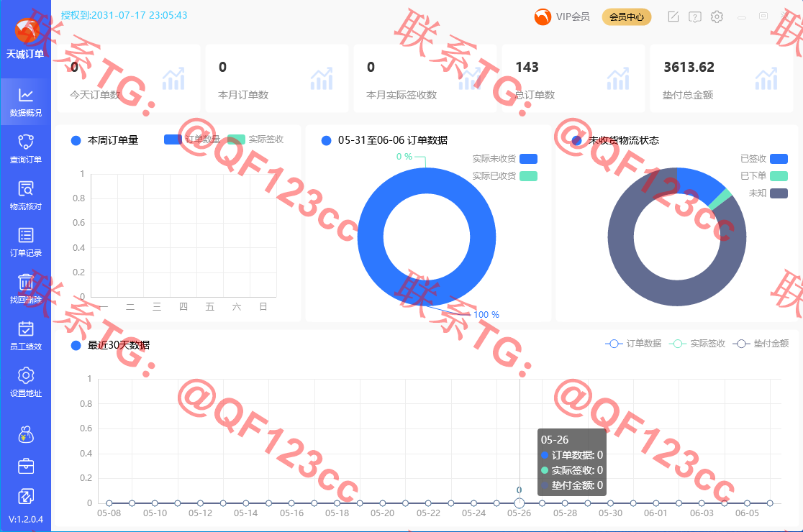Screen dimensions: 803x532
Task: Open the gear settings icon in title bar
Action: (x=717, y=17)
